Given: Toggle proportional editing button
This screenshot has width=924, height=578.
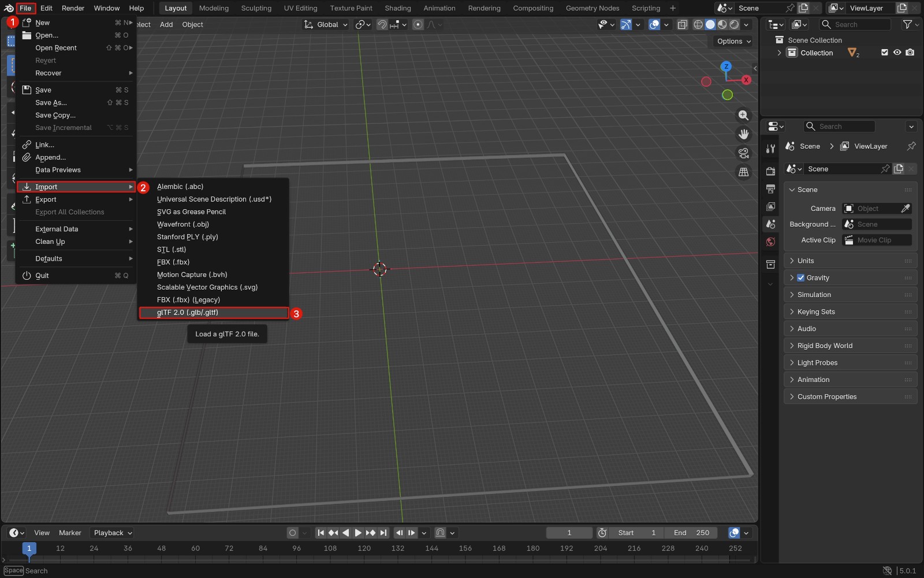Looking at the screenshot, I should click(x=418, y=24).
